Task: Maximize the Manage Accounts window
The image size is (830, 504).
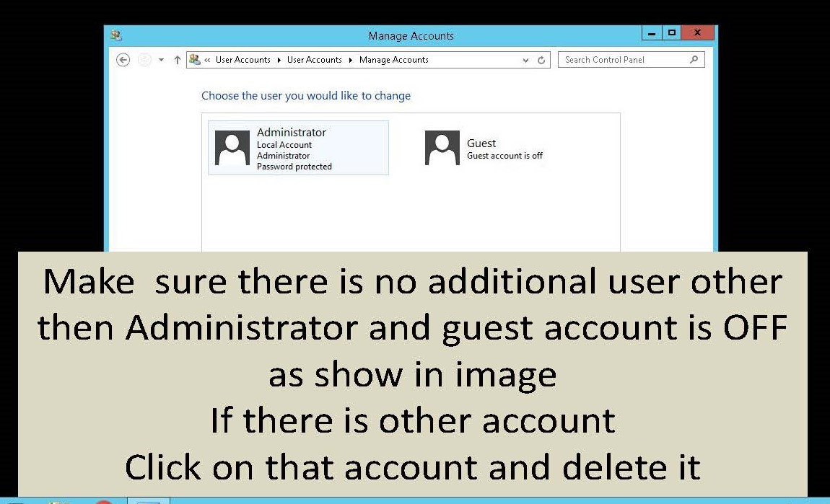Action: (672, 33)
